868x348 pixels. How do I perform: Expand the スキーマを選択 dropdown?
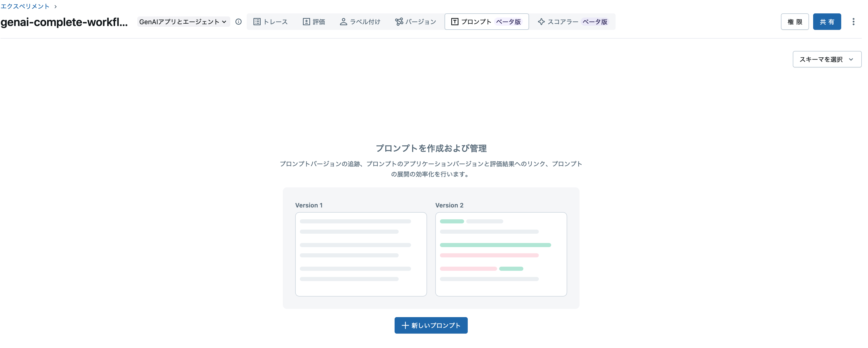pyautogui.click(x=827, y=59)
